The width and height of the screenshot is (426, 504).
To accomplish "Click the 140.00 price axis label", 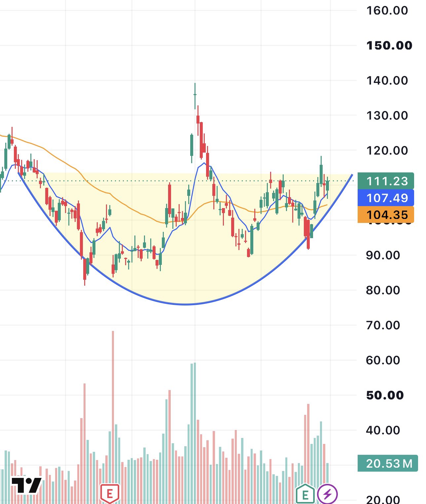I will 387,80.
